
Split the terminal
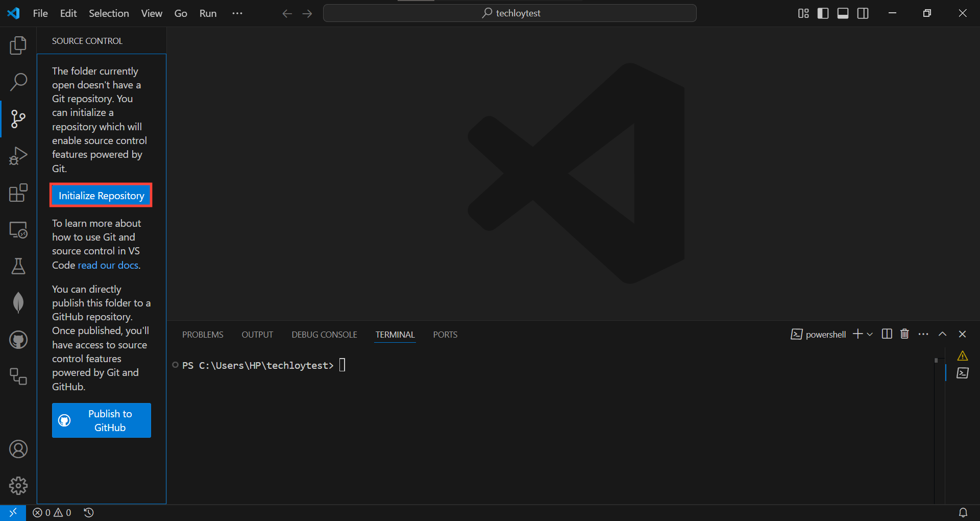887,334
